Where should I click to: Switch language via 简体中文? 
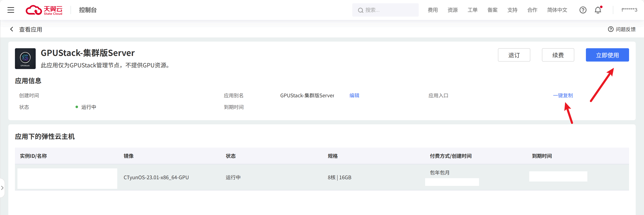click(557, 10)
